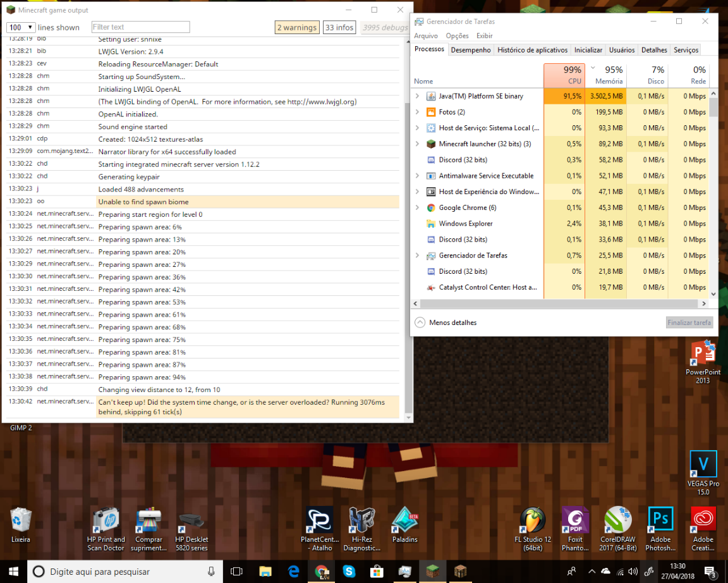This screenshot has width=728, height=583.
Task: Switch to the Detalhes tab
Action: (654, 50)
